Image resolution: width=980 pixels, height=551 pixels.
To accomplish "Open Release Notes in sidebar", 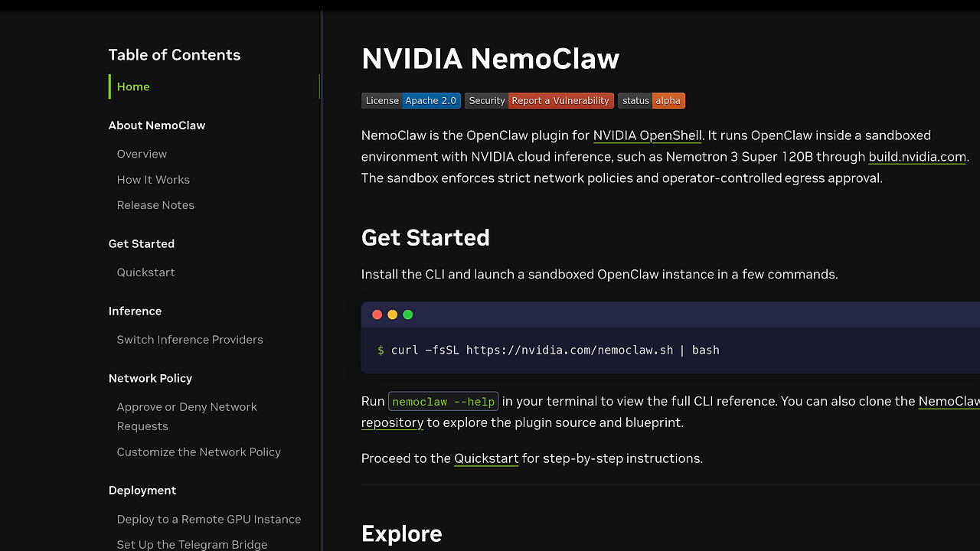I will tap(155, 205).
